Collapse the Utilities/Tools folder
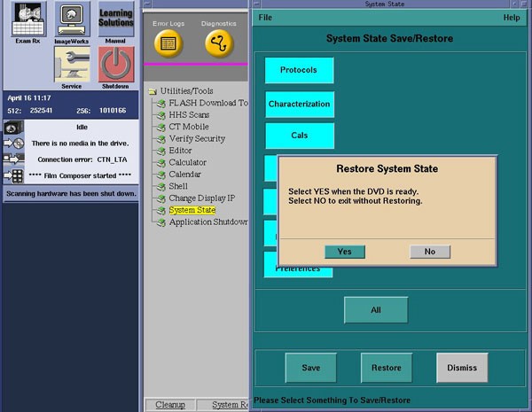This screenshot has height=412, width=532. point(153,91)
